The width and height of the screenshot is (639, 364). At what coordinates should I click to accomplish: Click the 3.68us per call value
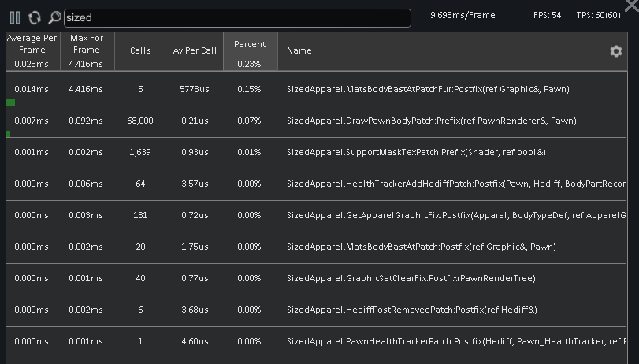195,310
